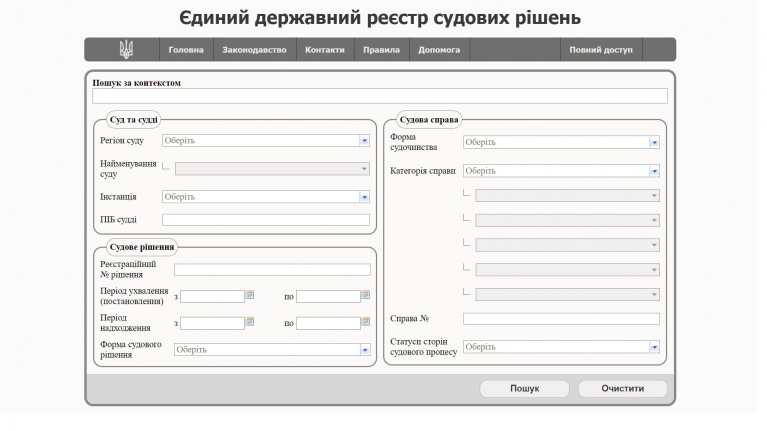This screenshot has width=767, height=431.
Task: Open calendar for Період надходження end date
Action: click(x=365, y=322)
